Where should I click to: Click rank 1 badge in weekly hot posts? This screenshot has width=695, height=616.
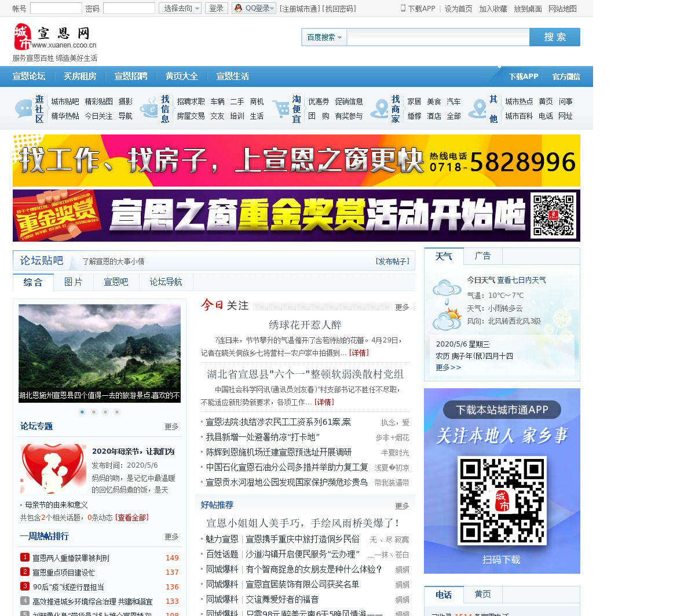point(25,557)
